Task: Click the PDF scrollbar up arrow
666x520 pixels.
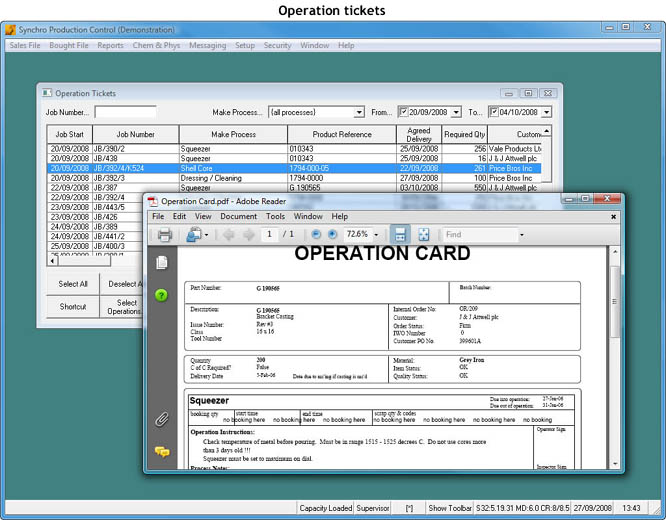Action: (x=615, y=252)
